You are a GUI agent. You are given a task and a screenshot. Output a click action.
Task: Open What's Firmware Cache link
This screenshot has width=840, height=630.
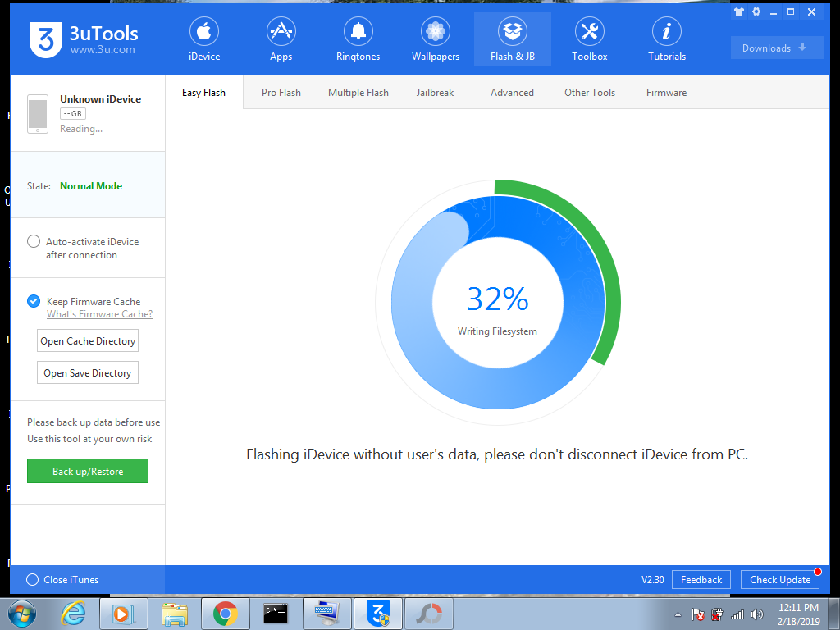[x=99, y=314]
